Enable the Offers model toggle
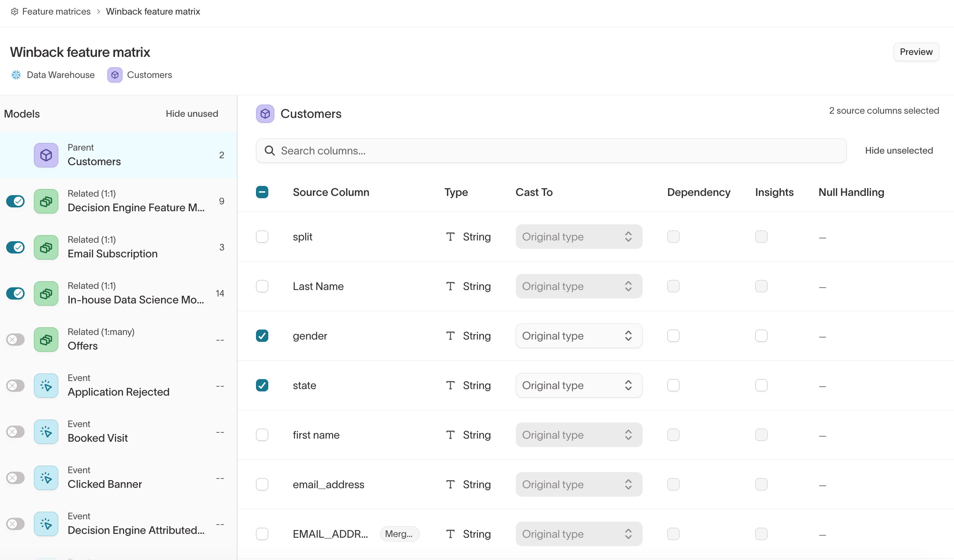Viewport: 954px width, 560px height. click(x=15, y=340)
